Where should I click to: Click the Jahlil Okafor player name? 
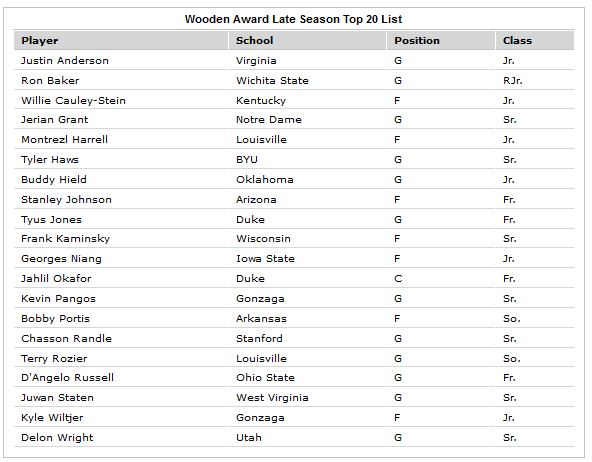pyautogui.click(x=56, y=279)
